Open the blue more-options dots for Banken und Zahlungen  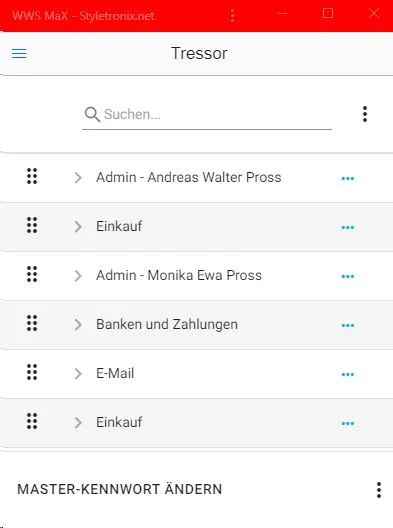tap(348, 325)
